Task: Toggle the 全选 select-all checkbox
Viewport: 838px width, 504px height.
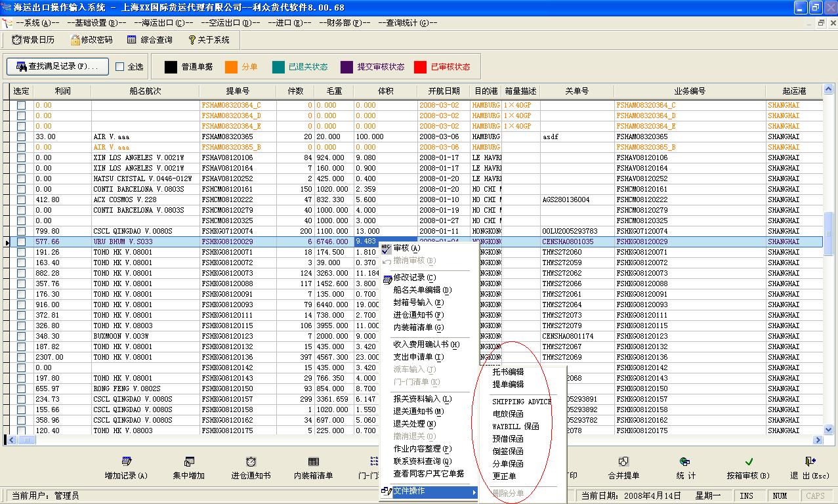Action: click(x=119, y=67)
